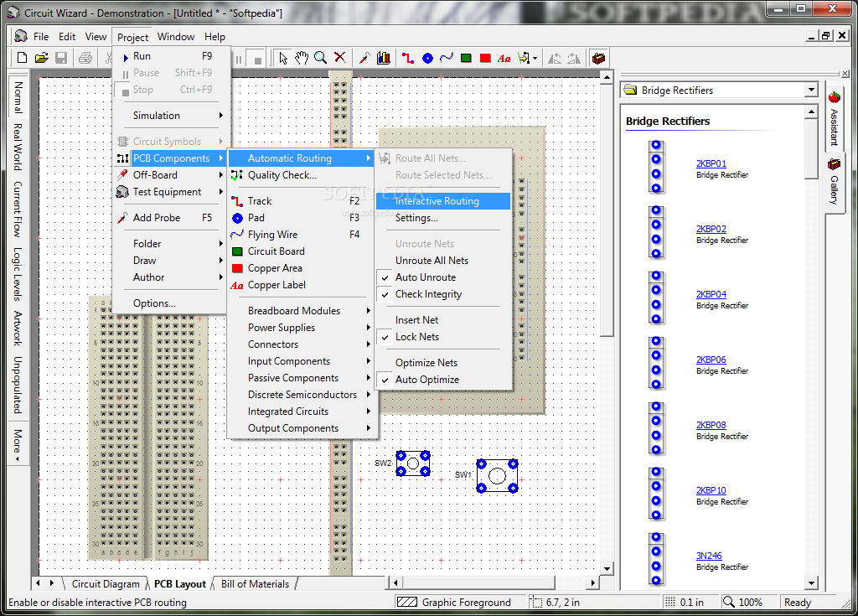Screen dimensions: 858x616
Task: Choose Quality Check menu item
Action: [301, 175]
